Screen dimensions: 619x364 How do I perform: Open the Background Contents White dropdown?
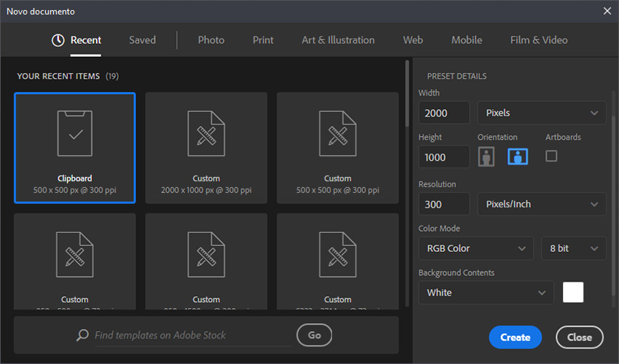[x=486, y=293]
